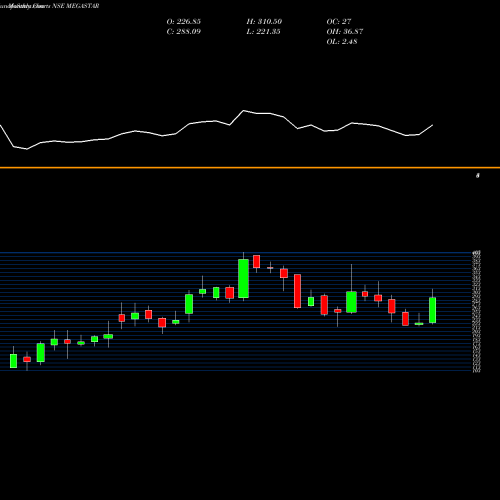Click the OL: 2.48 value
This screenshot has width=500, height=500.
pos(342,42)
